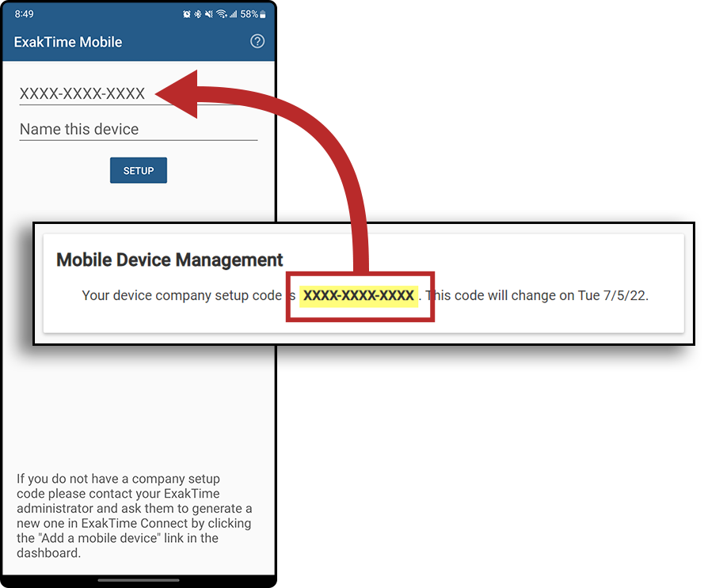The image size is (727, 588).
Task: Tap the 8:49 clock in status bar
Action: (x=24, y=14)
